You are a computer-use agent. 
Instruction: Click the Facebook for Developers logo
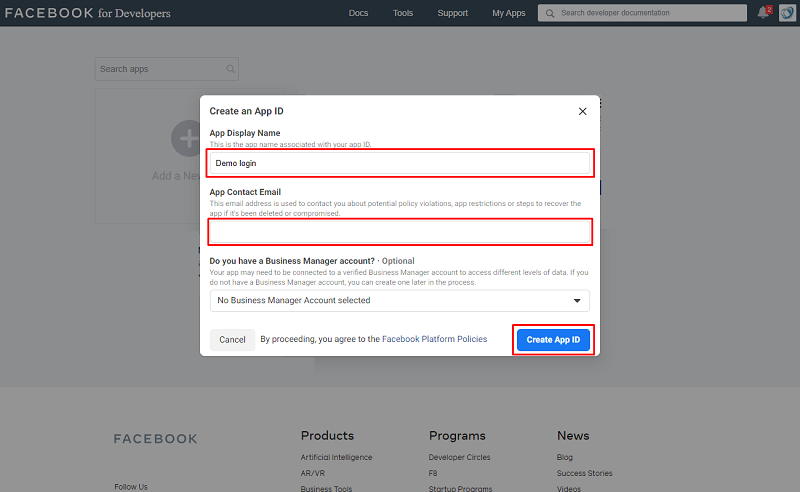click(88, 13)
